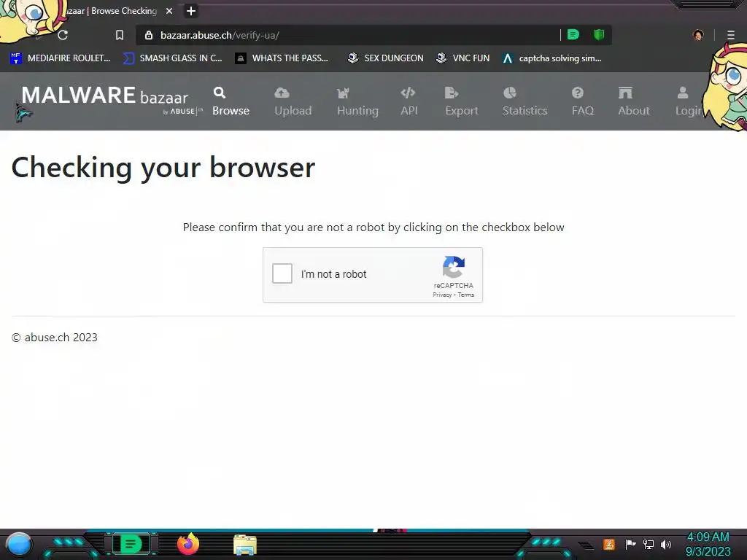Image resolution: width=747 pixels, height=560 pixels.
Task: Close the Browse Checking tab
Action: pos(169,11)
